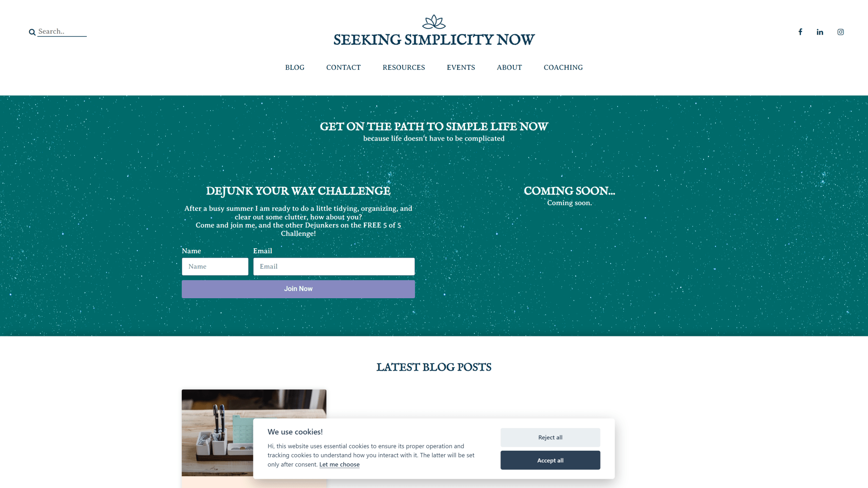Click the search magnifier icon
This screenshot has width=868, height=488.
[32, 32]
